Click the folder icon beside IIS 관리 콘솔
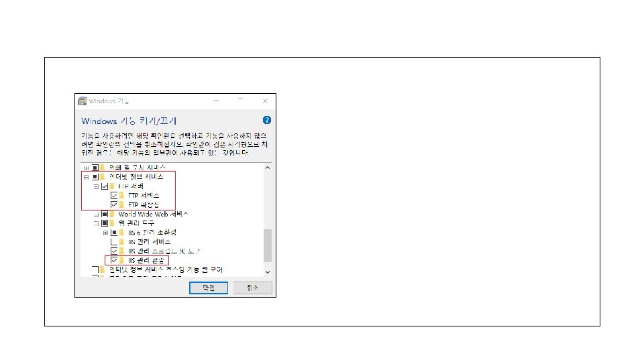The height and width of the screenshot is (362, 644). [121, 260]
